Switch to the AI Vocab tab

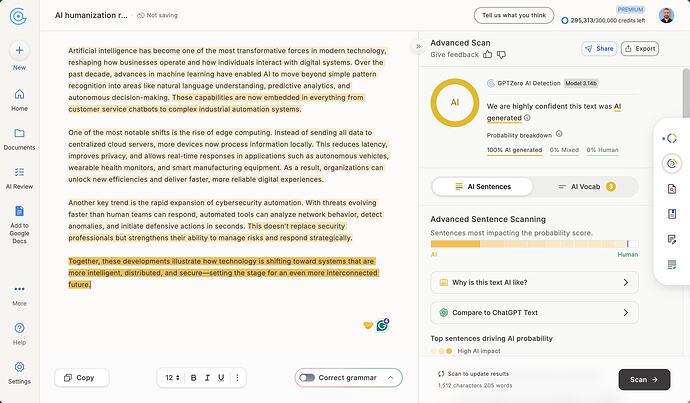pyautogui.click(x=586, y=187)
